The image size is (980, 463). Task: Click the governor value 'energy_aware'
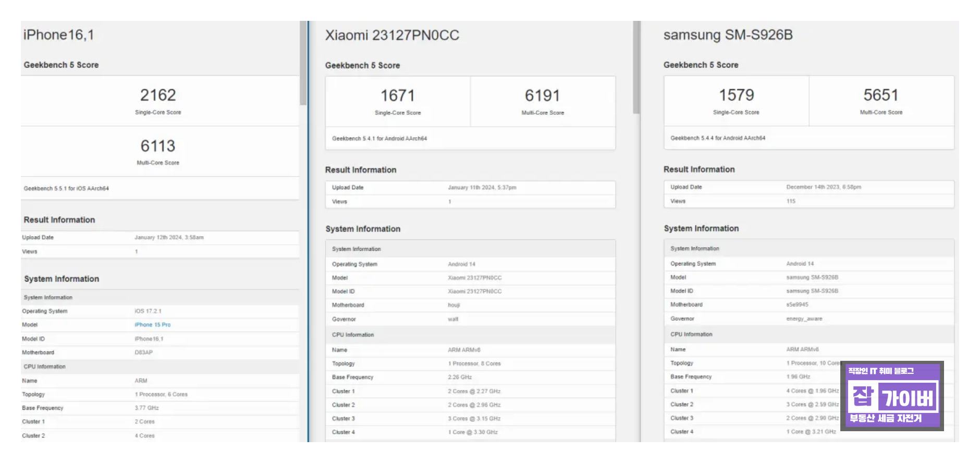[804, 319]
